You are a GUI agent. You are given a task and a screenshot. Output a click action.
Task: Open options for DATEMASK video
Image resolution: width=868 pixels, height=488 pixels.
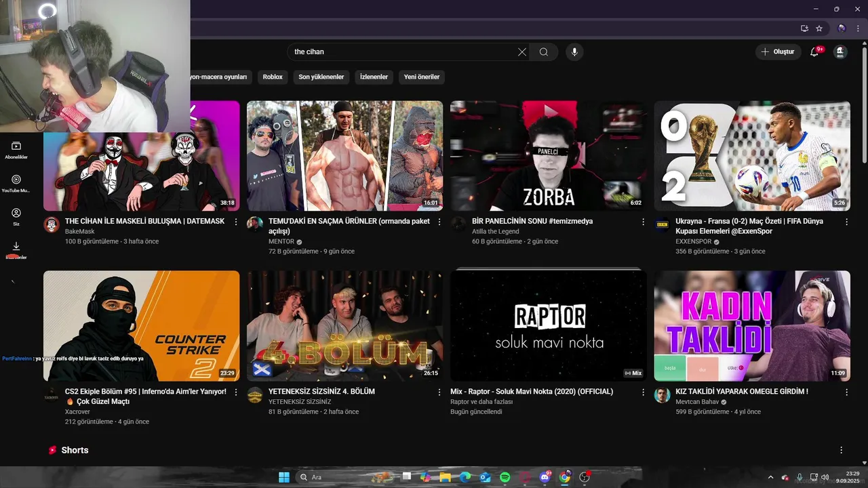[x=236, y=222]
